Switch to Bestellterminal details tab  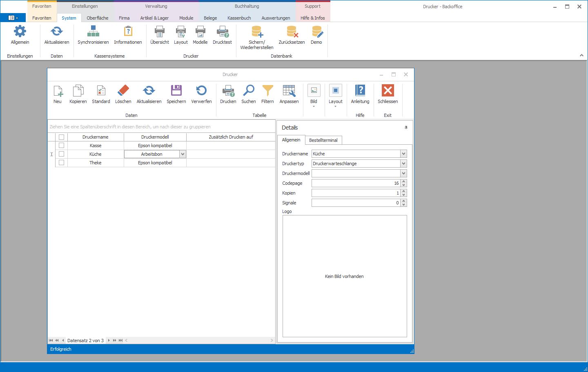coord(323,140)
